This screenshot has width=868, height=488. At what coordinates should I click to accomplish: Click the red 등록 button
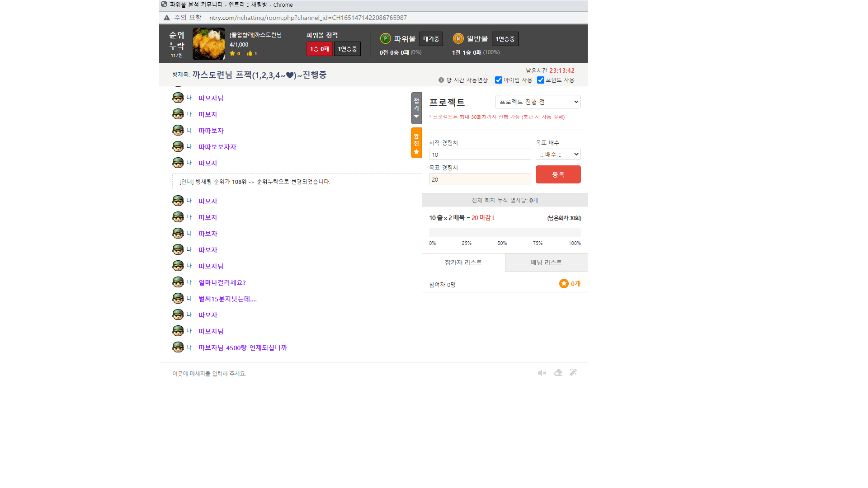coord(558,174)
